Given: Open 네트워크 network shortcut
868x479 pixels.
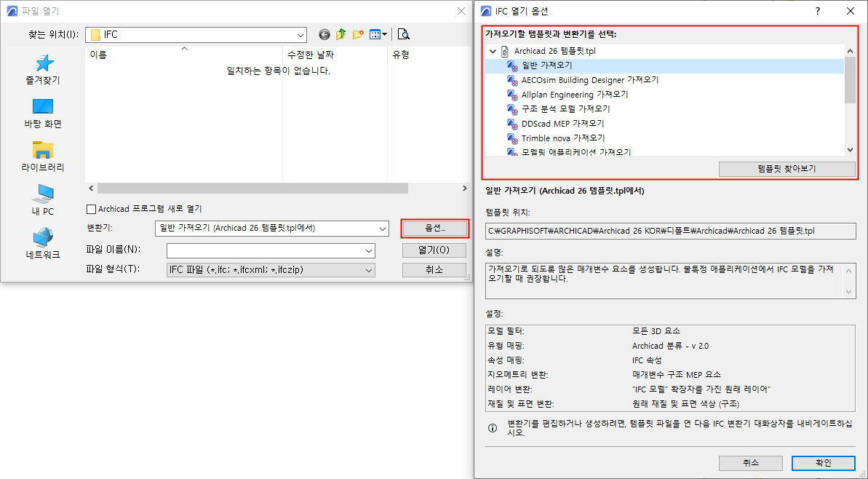Looking at the screenshot, I should coord(43,244).
